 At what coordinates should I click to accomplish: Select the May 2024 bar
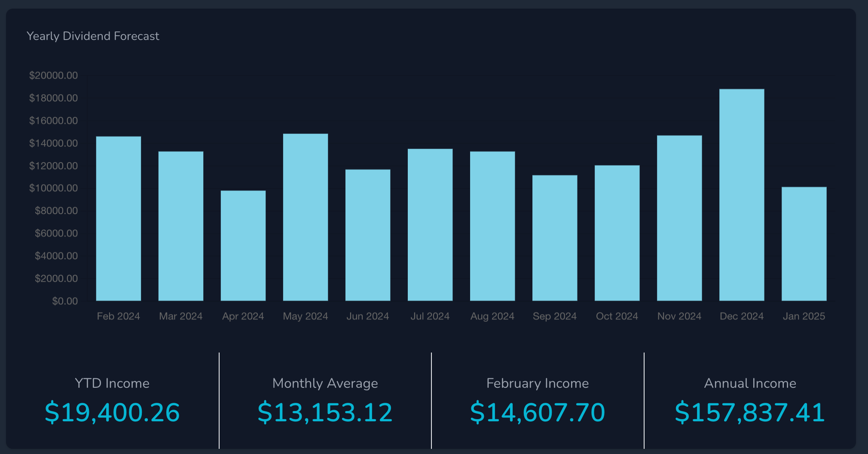(306, 217)
